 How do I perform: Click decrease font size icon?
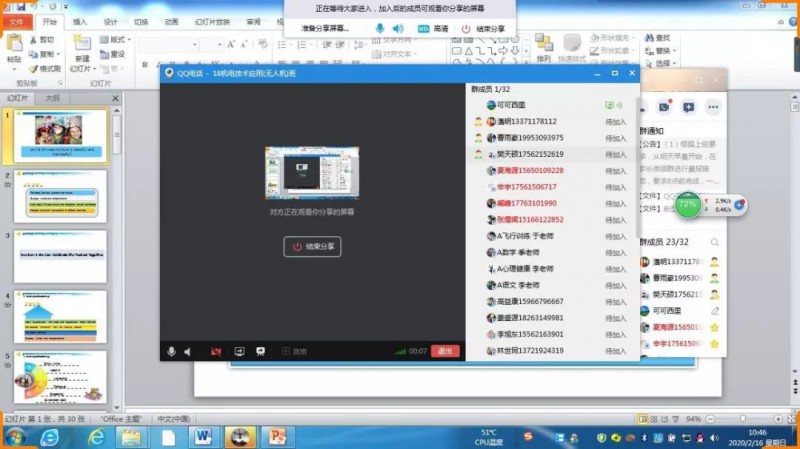coord(244,45)
